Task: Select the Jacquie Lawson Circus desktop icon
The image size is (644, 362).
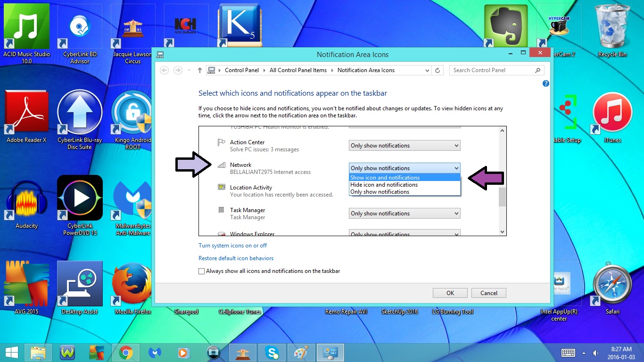Action: [x=133, y=33]
